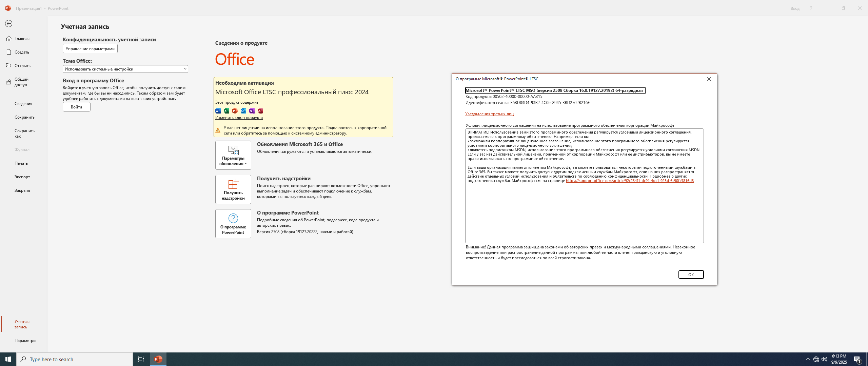
Task: Click the Excel icon in product contents
Action: click(x=226, y=111)
